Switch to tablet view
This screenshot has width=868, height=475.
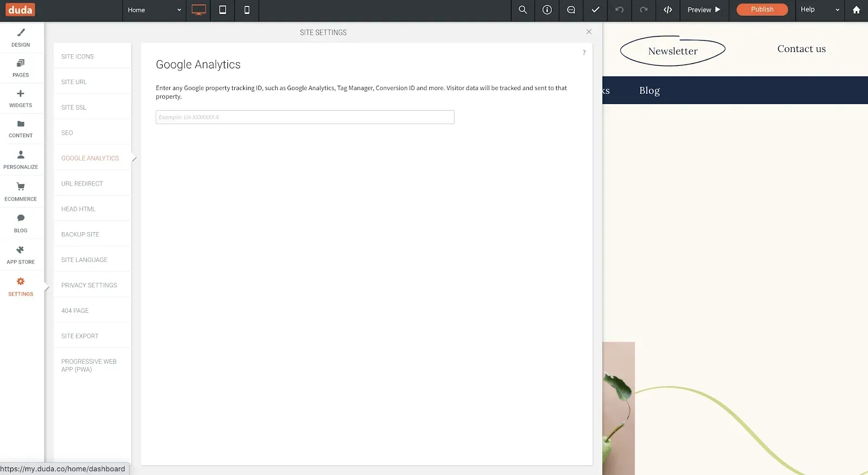pos(222,10)
